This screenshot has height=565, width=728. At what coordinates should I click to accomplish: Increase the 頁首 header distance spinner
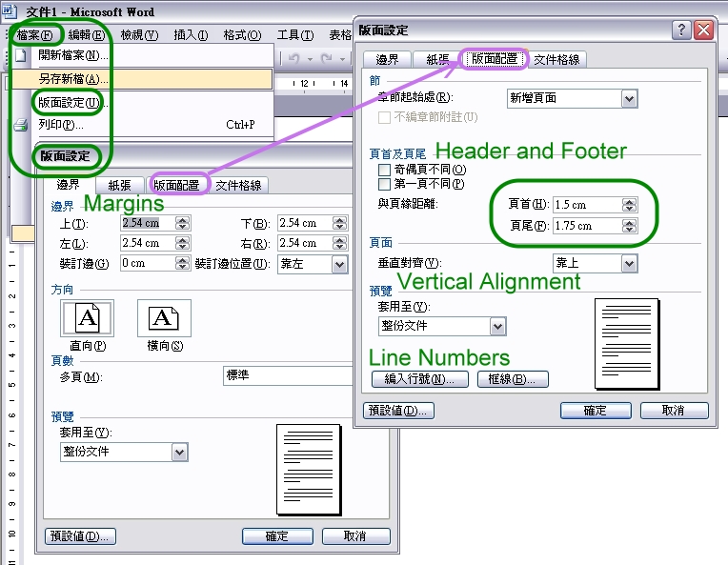click(630, 201)
